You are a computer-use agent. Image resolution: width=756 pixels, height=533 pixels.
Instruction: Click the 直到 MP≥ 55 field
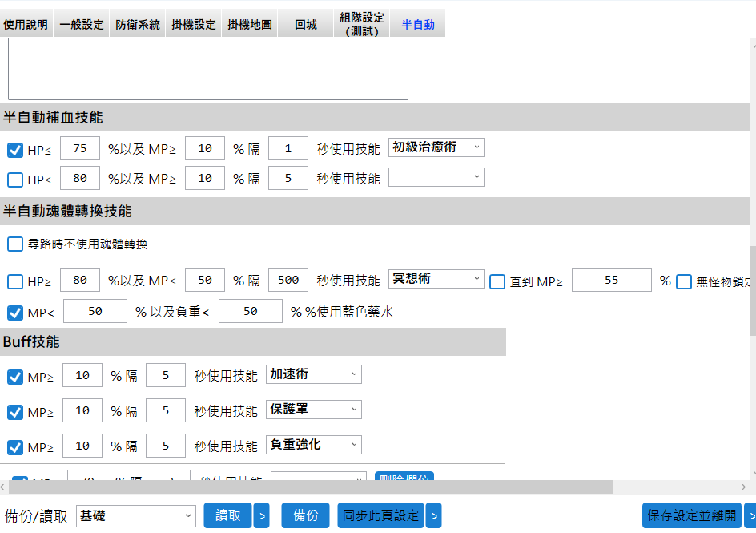coord(611,280)
